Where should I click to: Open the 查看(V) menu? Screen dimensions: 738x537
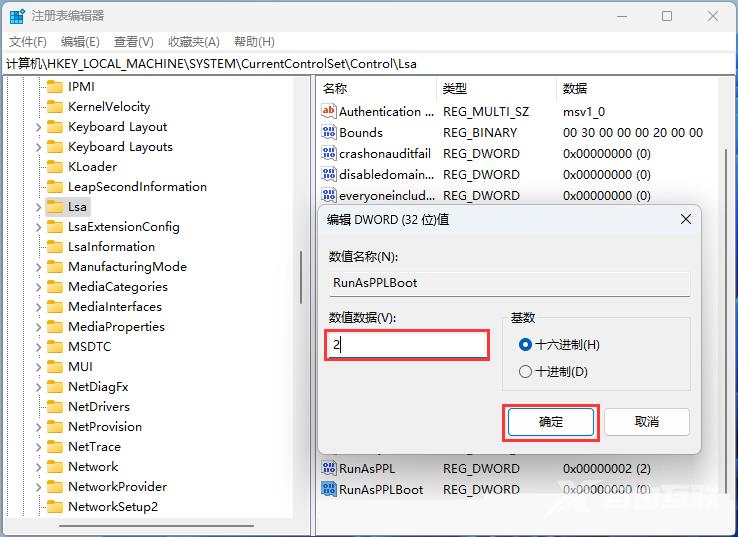click(x=134, y=42)
